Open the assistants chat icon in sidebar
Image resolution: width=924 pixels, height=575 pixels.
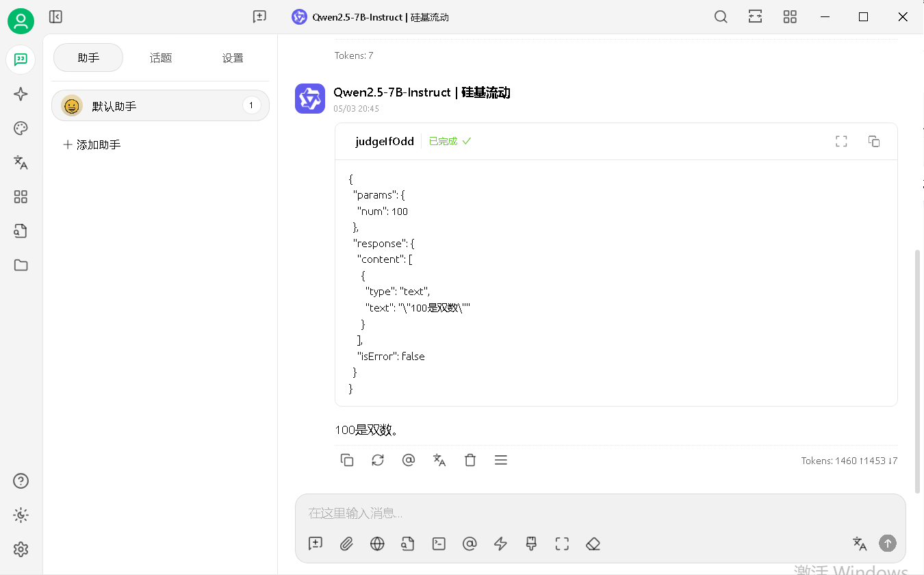coord(21,60)
